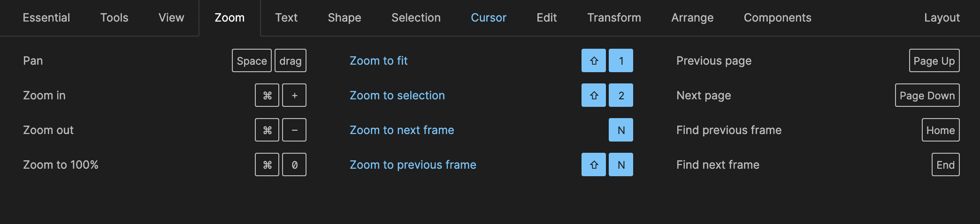This screenshot has width=980, height=224.
Task: Click the Page Up key badge
Action: [x=934, y=60]
